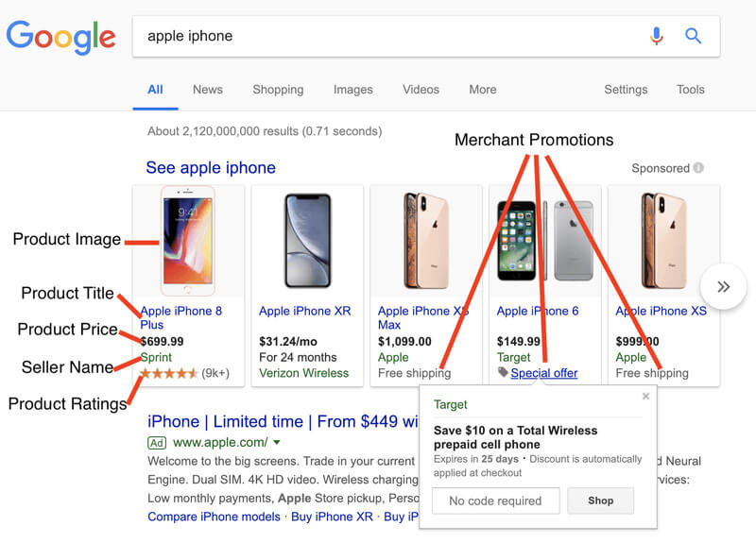Click the Special offer tag icon

click(x=503, y=372)
